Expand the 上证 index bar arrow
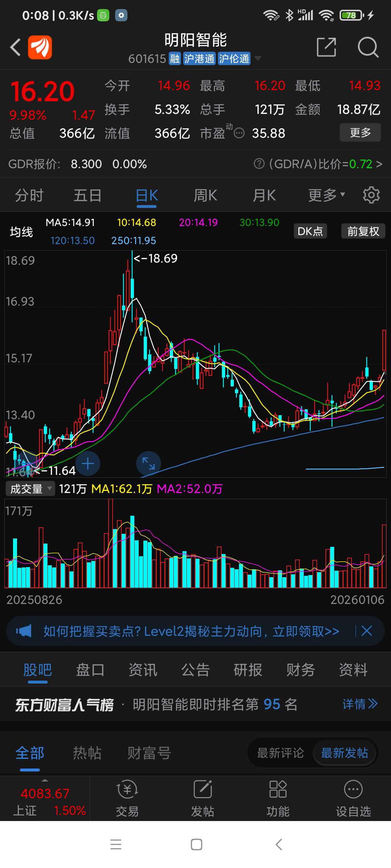This screenshot has width=391, height=868. (x=45, y=780)
